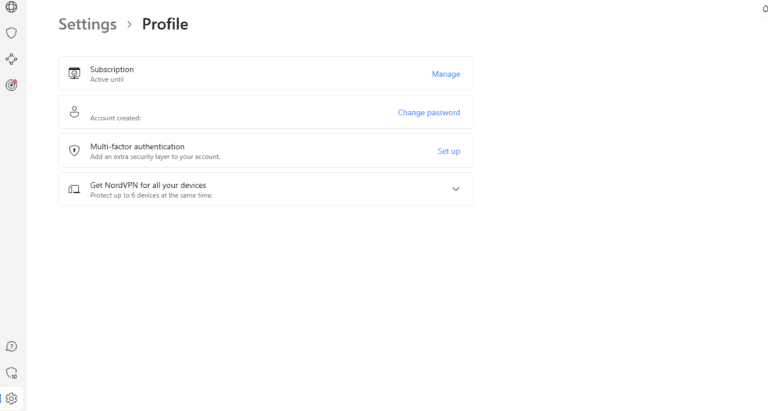
Task: Click the shield icon with number 10
Action: (x=11, y=372)
